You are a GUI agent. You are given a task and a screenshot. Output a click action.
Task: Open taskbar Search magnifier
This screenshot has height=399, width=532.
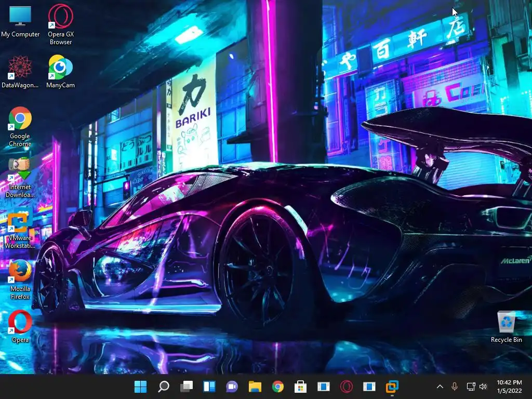click(164, 387)
